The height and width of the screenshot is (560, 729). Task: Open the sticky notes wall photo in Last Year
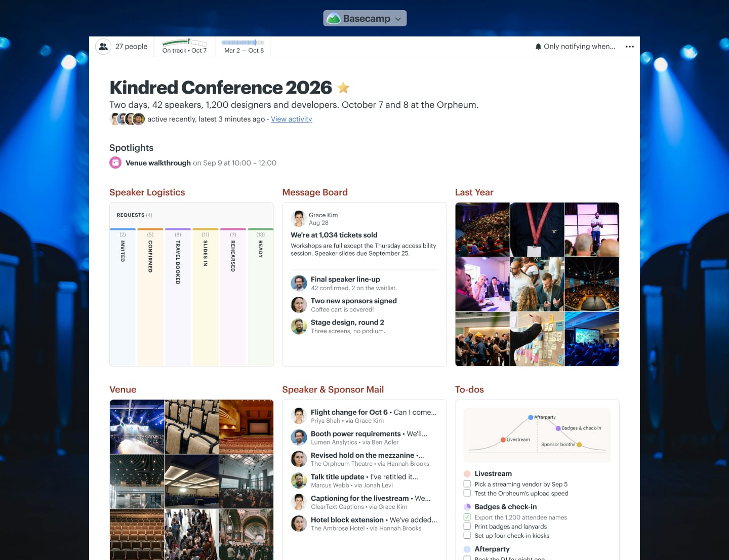point(537,339)
